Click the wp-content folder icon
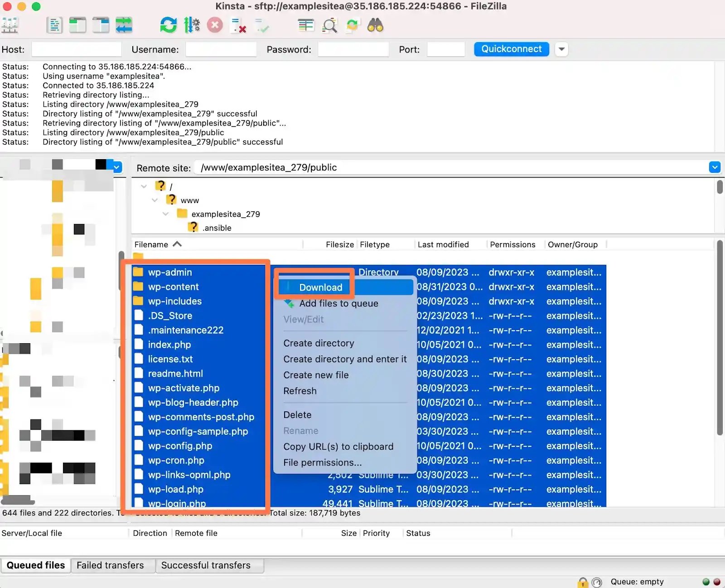Viewport: 725px width, 588px height. click(138, 287)
